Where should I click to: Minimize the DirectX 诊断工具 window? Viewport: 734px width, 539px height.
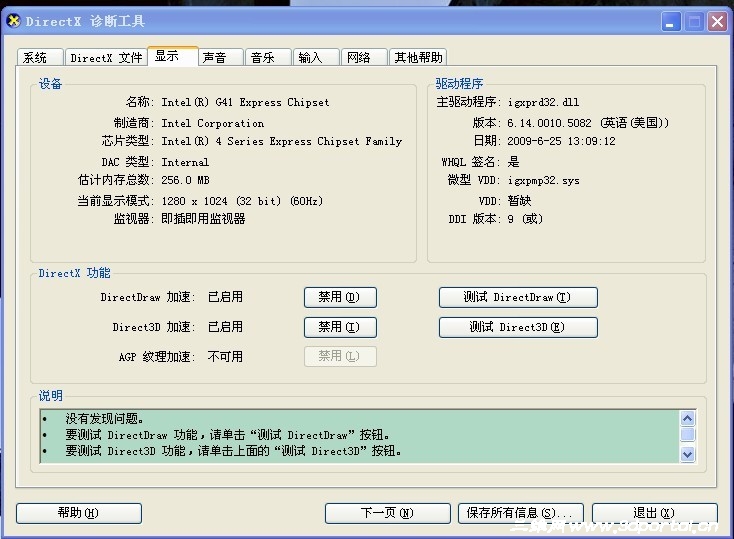tap(671, 22)
